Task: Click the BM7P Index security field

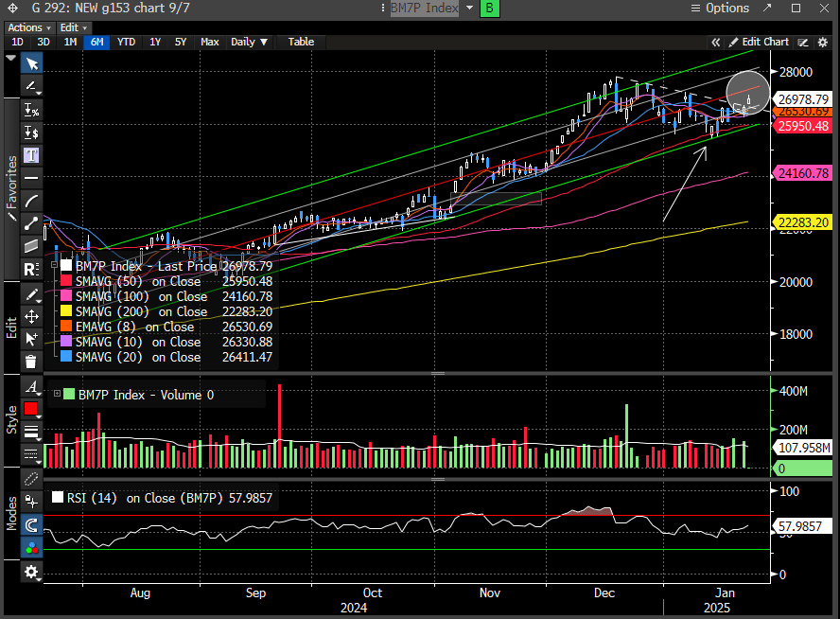Action: pos(425,8)
